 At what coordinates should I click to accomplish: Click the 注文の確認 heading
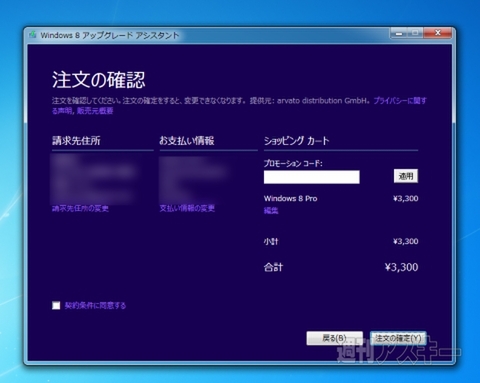(99, 80)
